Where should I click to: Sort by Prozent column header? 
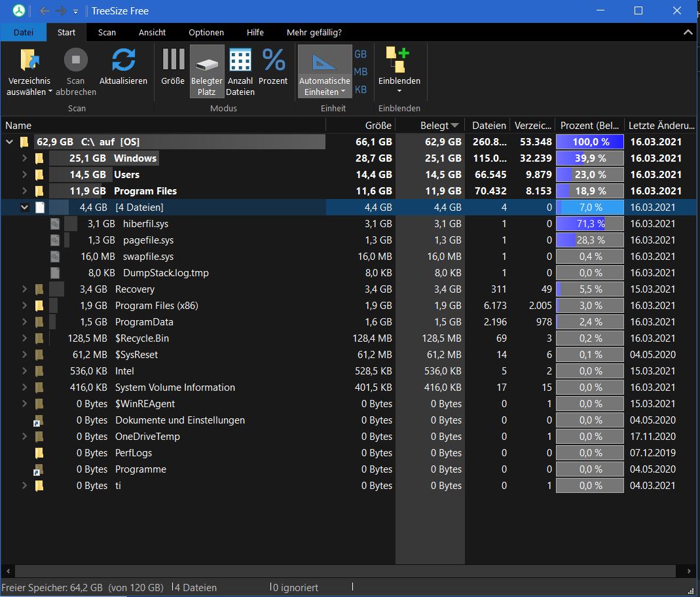coord(589,126)
